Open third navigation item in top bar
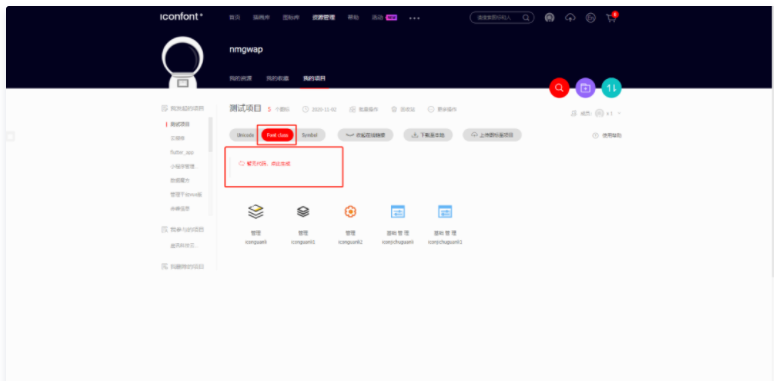Image resolution: width=774 pixels, height=381 pixels. pyautogui.click(x=291, y=18)
